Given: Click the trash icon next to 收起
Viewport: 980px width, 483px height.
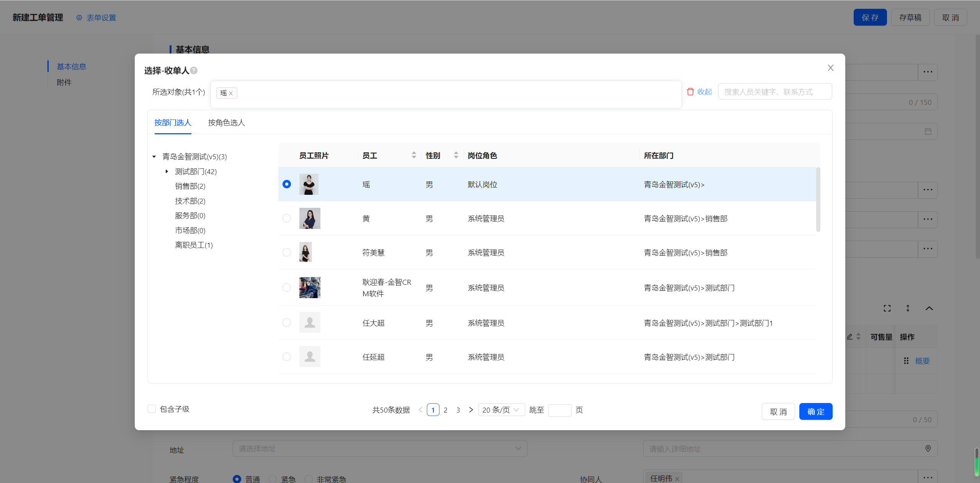Looking at the screenshot, I should 690,92.
